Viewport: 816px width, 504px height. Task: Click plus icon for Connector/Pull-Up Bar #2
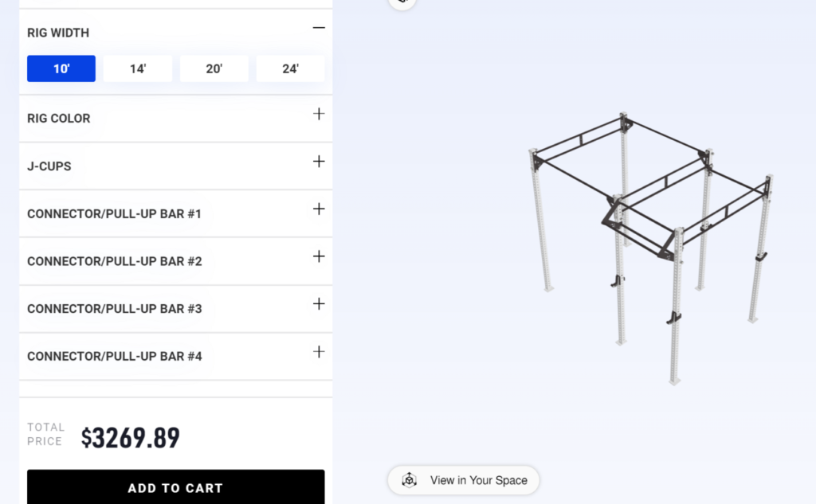pos(319,256)
